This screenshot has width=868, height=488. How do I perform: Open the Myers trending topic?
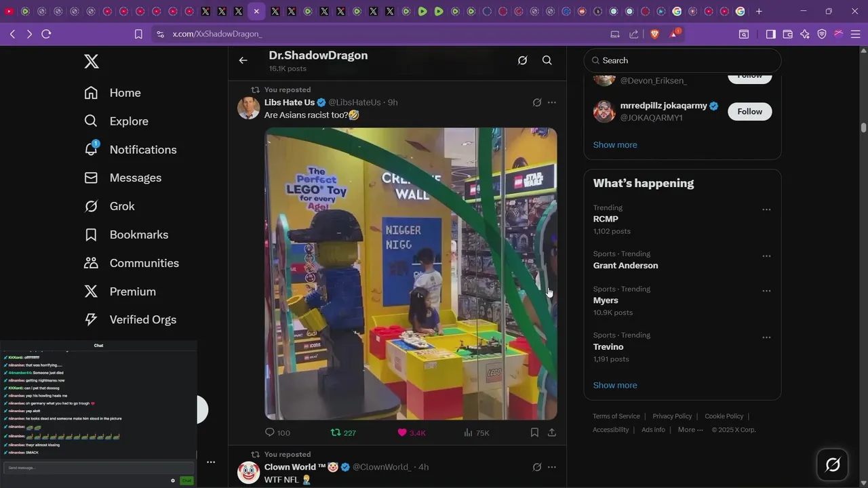click(x=606, y=300)
